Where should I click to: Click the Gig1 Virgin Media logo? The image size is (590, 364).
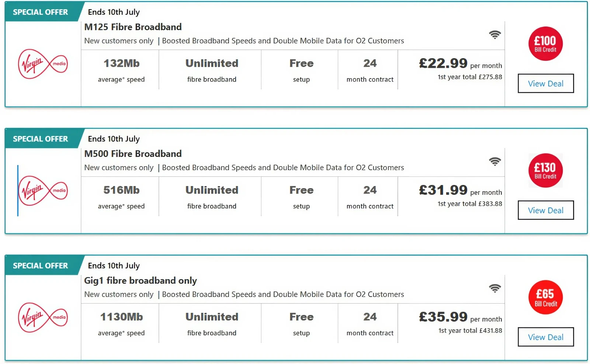pyautogui.click(x=43, y=318)
